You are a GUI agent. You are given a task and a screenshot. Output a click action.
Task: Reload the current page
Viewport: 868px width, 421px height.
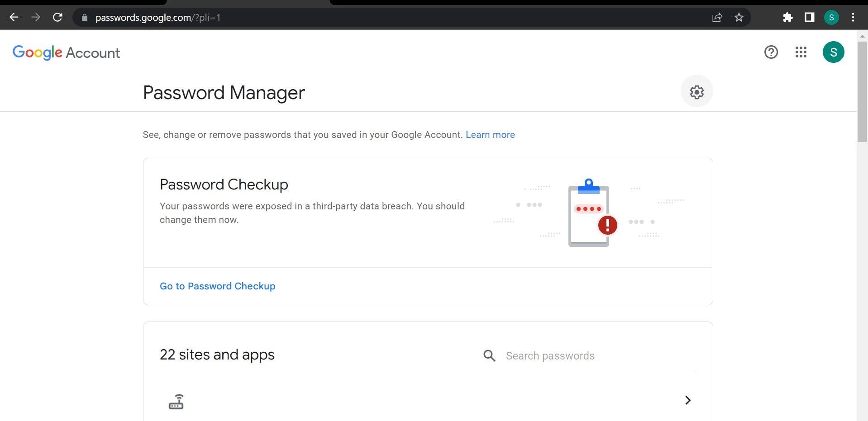click(58, 17)
